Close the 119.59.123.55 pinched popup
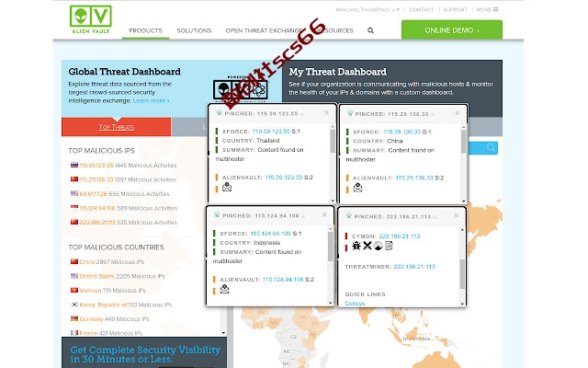The width and height of the screenshot is (588, 368). click(327, 112)
